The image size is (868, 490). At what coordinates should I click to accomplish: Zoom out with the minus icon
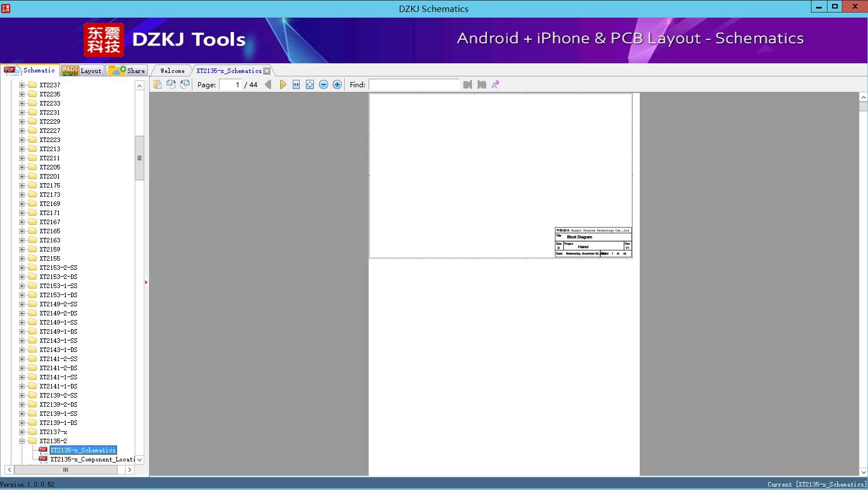[x=324, y=84]
